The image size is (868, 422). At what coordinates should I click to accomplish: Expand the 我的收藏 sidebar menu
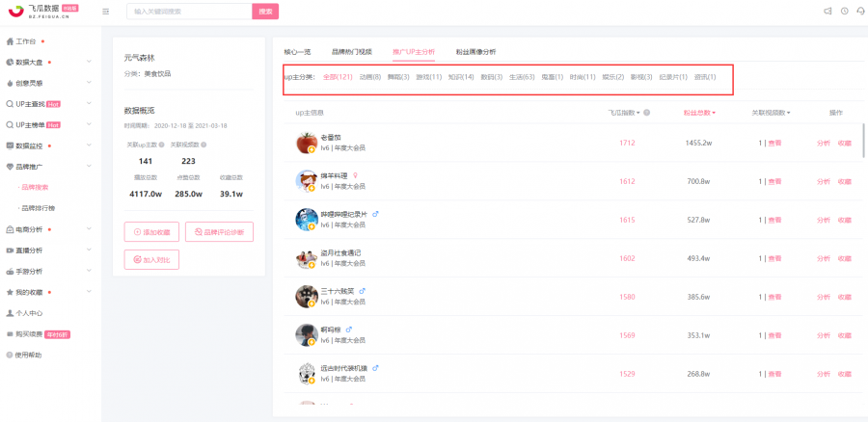89,292
